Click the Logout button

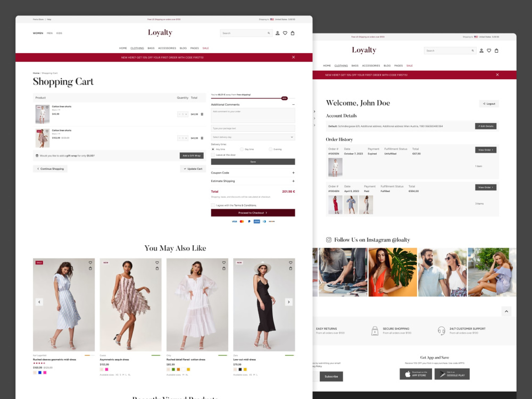pos(489,104)
